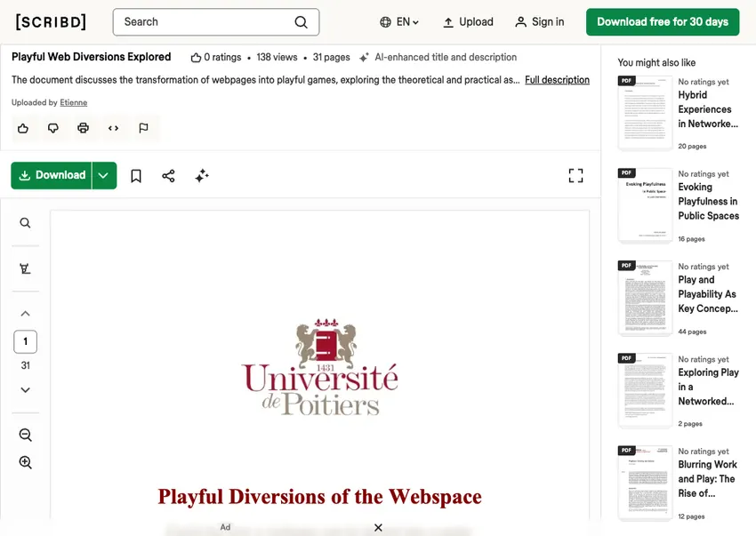This screenshot has height=536, width=756.
Task: Report document with the flag icon
Action: (x=143, y=128)
